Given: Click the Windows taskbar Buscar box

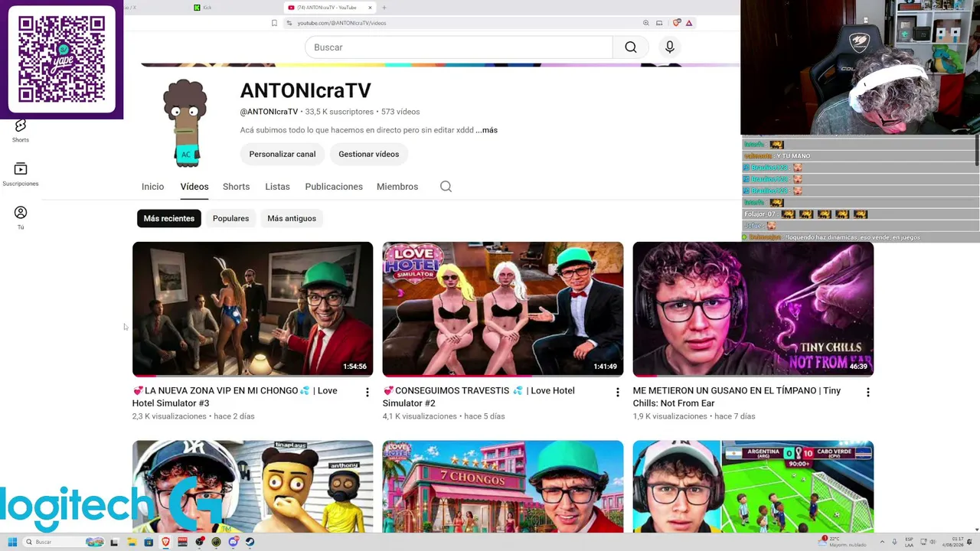Looking at the screenshot, I should tap(63, 542).
